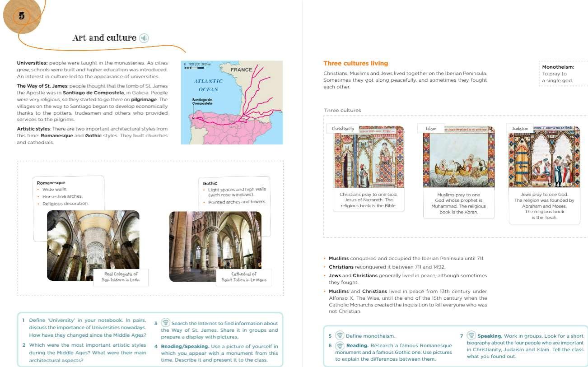Click the 'Jews pray to one God.' description text
Viewport: 588px width, 367px height.
pos(544,206)
